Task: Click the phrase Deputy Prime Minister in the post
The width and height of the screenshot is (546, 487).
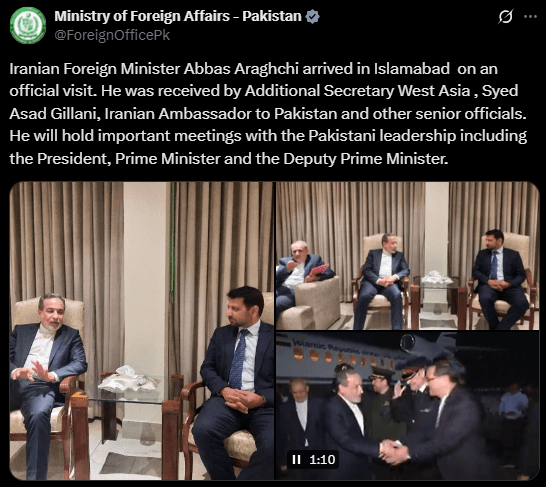Action: pyautogui.click(x=365, y=159)
